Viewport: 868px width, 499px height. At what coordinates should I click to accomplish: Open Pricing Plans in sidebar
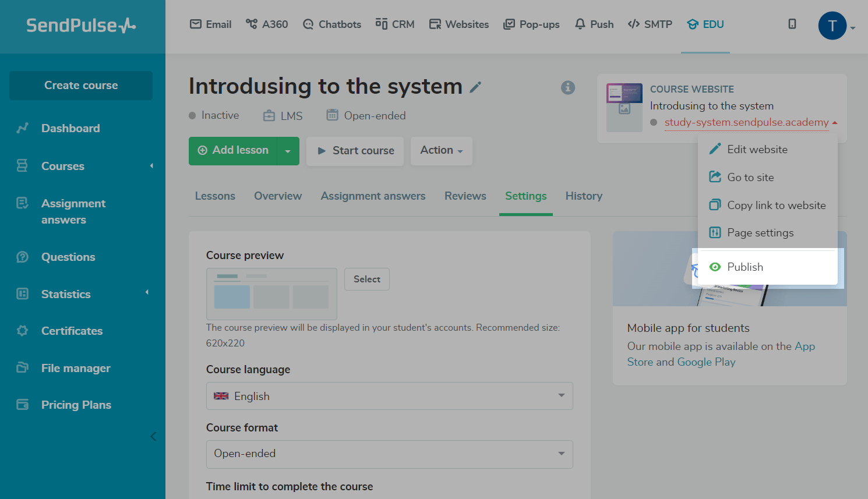tap(76, 405)
